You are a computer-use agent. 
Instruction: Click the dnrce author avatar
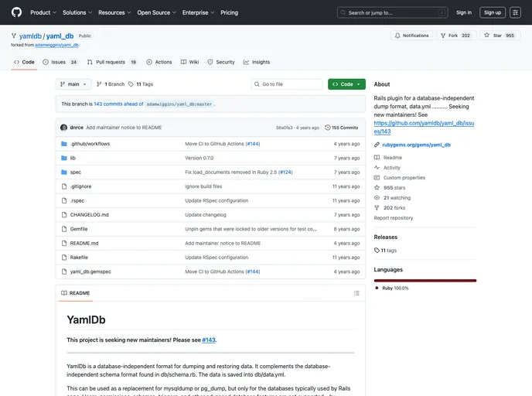pyautogui.click(x=63, y=128)
